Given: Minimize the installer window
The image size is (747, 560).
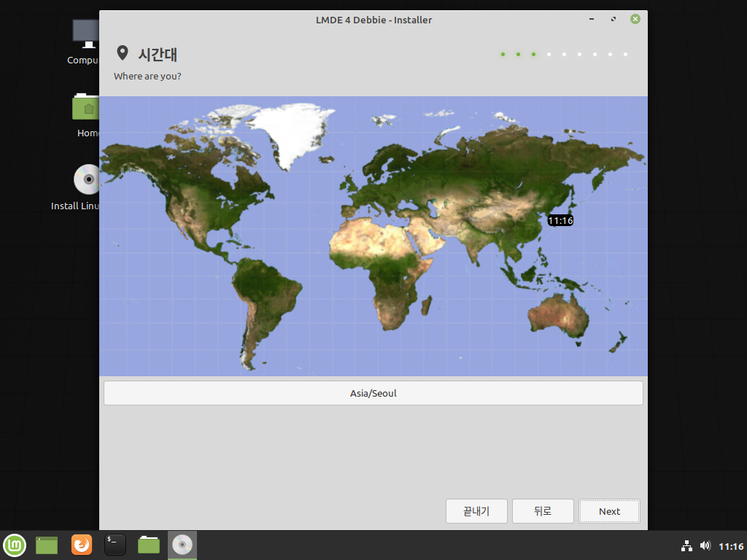Looking at the screenshot, I should coord(592,19).
